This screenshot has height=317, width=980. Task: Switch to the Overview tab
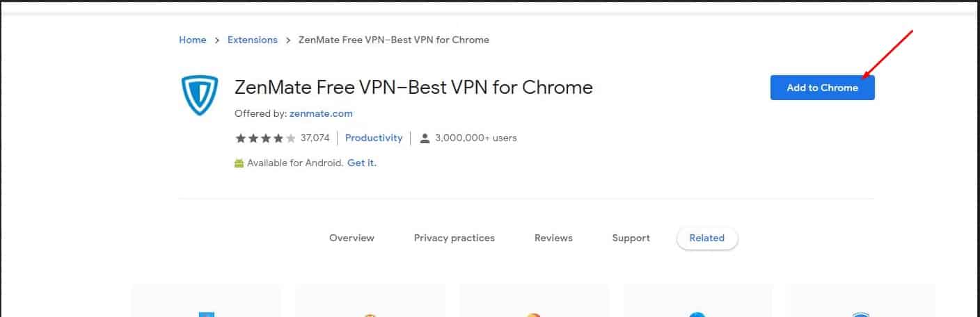[351, 238]
